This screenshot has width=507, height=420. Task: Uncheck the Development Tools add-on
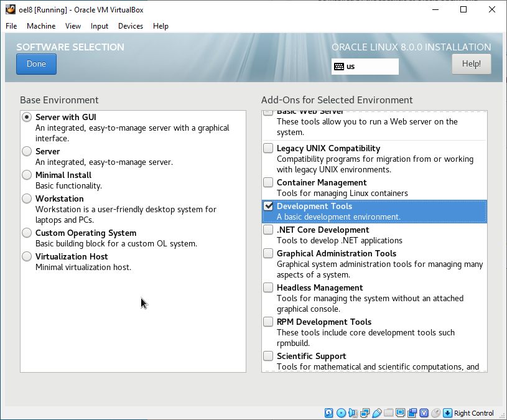[268, 206]
